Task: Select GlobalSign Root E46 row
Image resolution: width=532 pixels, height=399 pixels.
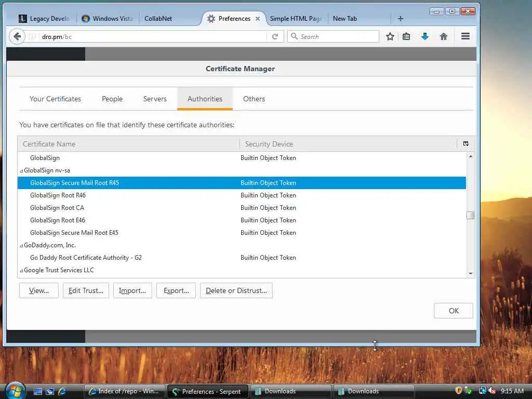Action: 242,220
